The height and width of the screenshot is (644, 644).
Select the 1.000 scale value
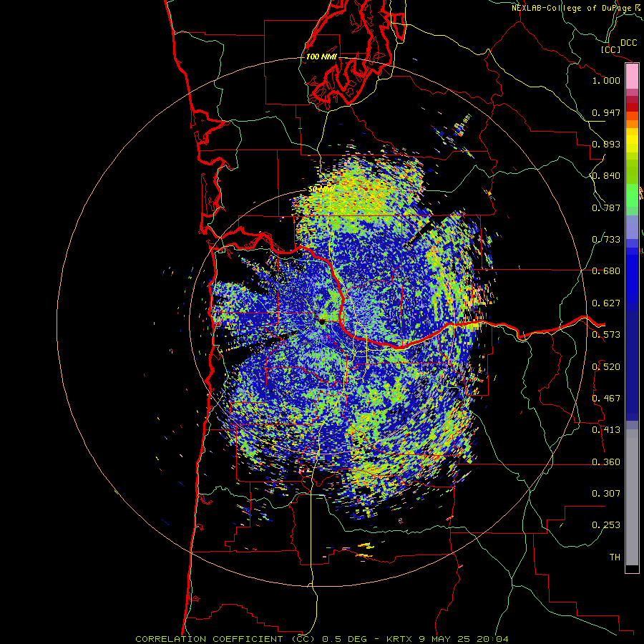coord(606,80)
